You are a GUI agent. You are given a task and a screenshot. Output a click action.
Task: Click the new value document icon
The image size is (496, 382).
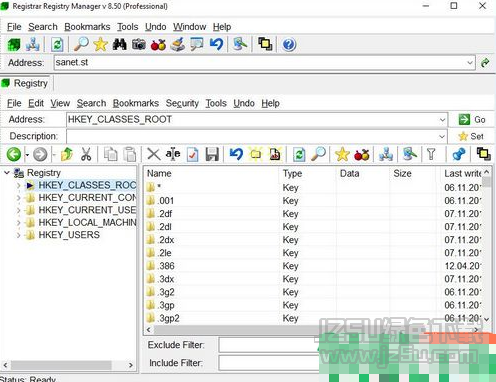coord(275,154)
